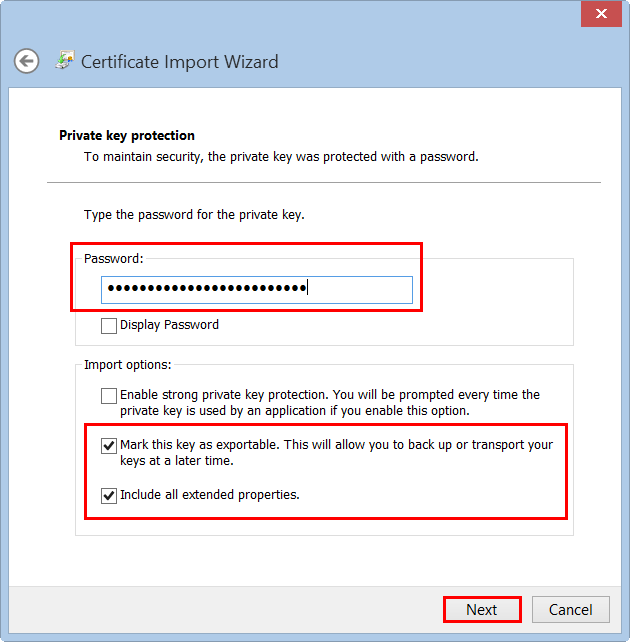Click the 'Include all extended properties' label text
630x642 pixels.
point(210,495)
